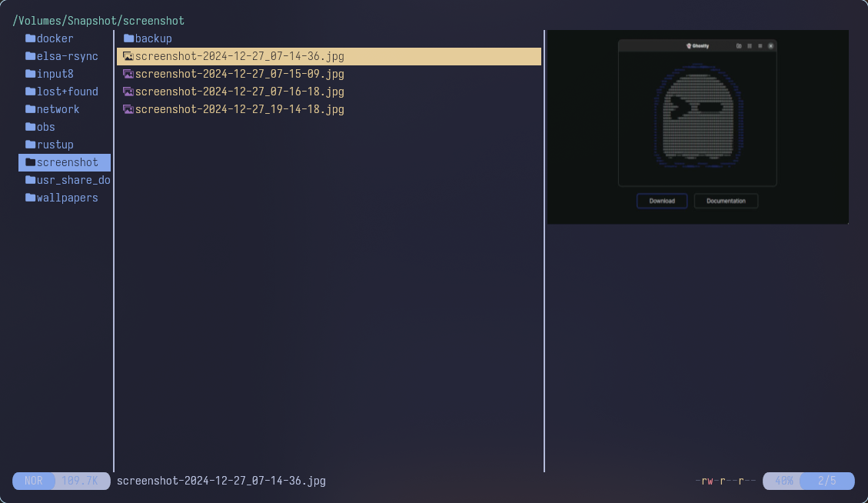Click Documentation button in preview image
This screenshot has height=503, width=868.
tap(726, 201)
